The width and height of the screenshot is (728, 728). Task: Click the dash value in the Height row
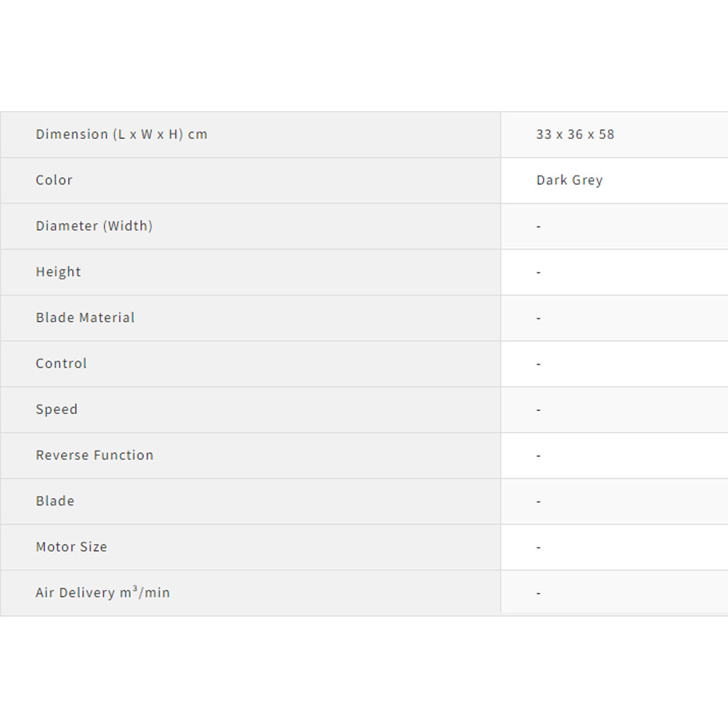(x=539, y=272)
